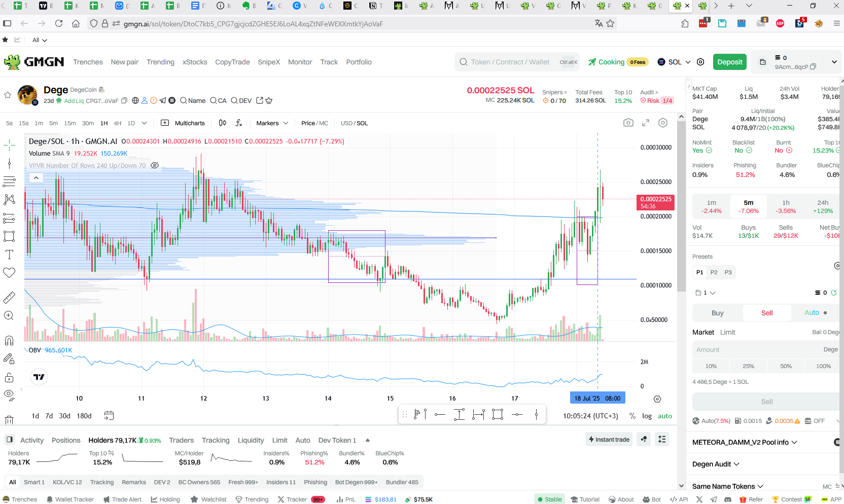Toggle percent scale on chart
The width and height of the screenshot is (844, 504).
point(632,416)
